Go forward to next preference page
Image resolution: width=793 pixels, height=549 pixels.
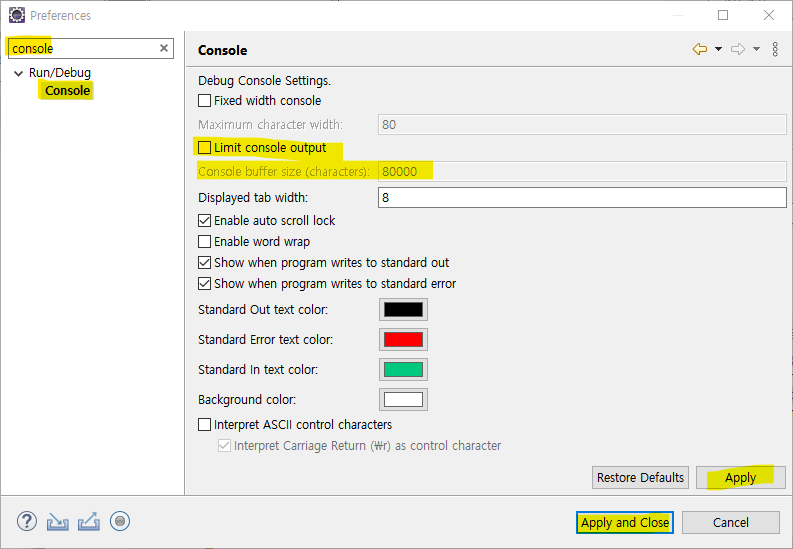click(x=738, y=49)
